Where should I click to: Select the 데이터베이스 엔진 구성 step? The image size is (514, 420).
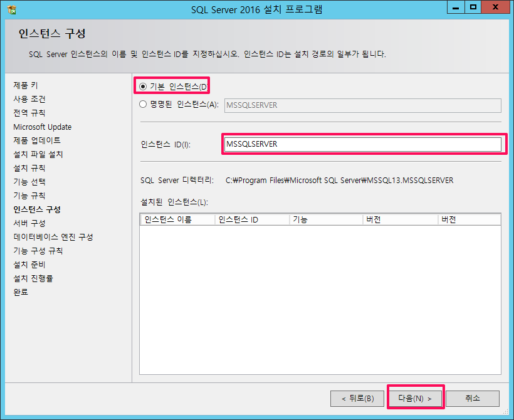click(x=53, y=237)
